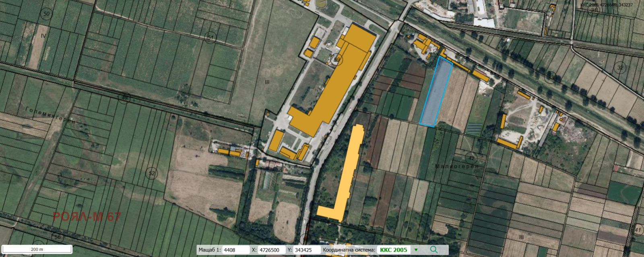This screenshot has width=644, height=257.
Task: Click the circled block number 52
Action: [151, 173]
